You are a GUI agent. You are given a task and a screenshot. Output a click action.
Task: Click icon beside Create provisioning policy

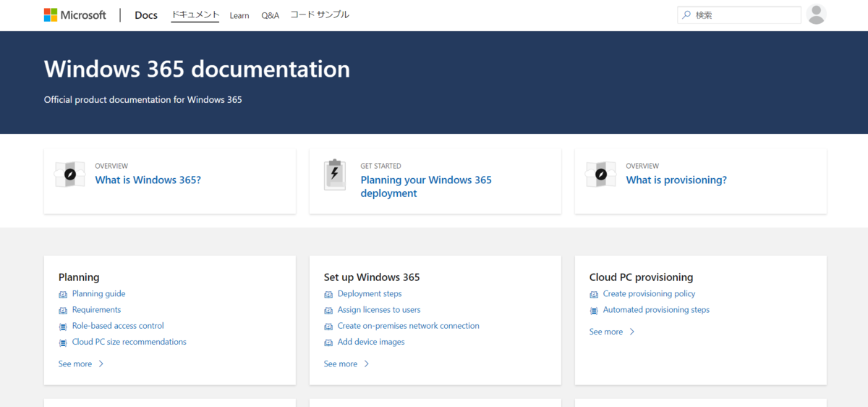594,294
